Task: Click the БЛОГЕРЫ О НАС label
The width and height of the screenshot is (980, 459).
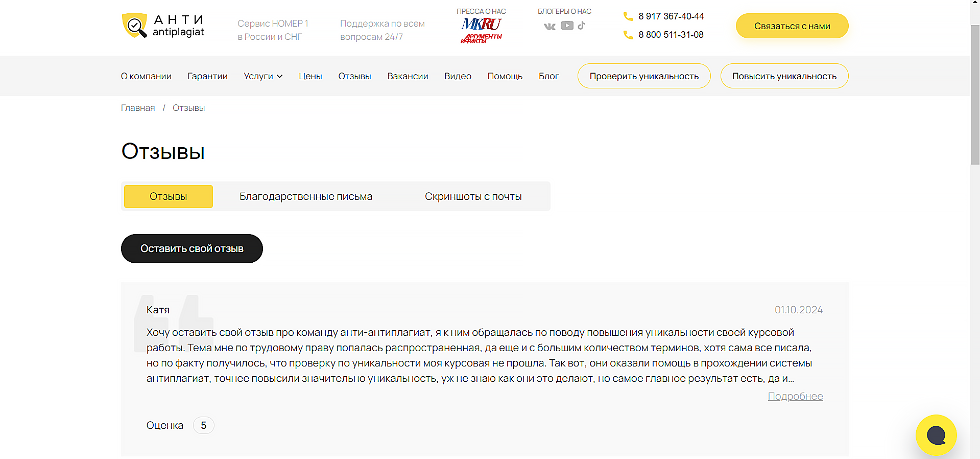Action: [x=564, y=11]
